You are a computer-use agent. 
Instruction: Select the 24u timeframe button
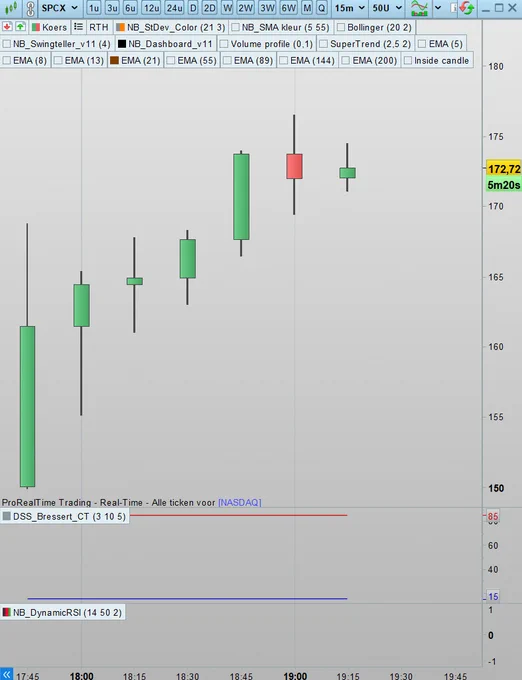pyautogui.click(x=174, y=8)
